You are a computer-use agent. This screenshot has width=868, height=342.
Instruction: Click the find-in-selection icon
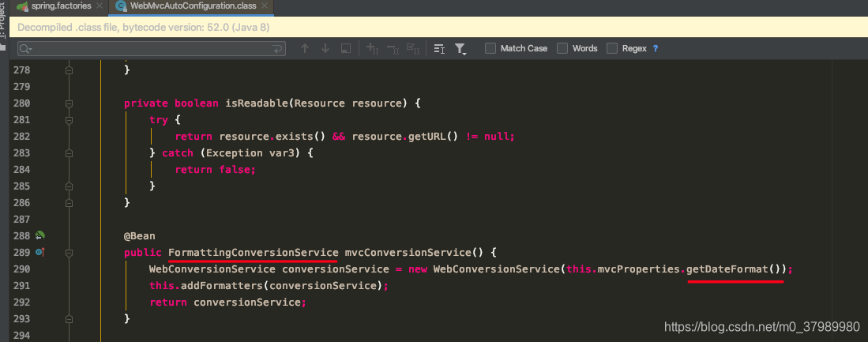[x=346, y=49]
